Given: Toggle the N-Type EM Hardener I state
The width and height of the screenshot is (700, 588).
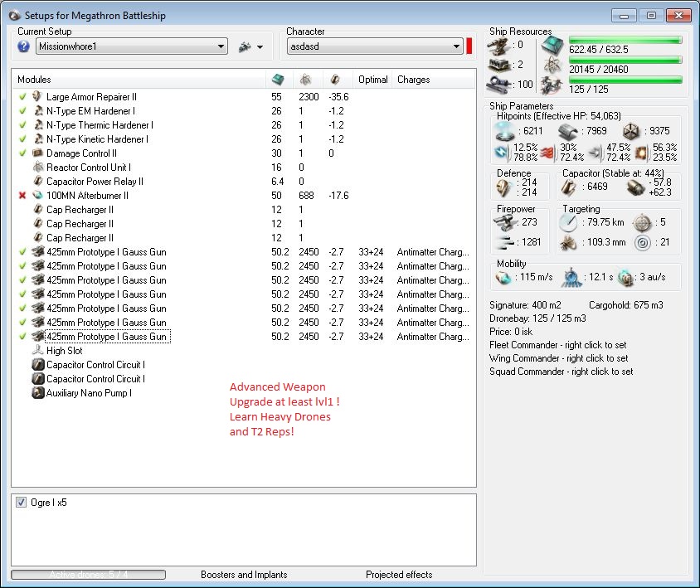Looking at the screenshot, I should click(x=22, y=111).
